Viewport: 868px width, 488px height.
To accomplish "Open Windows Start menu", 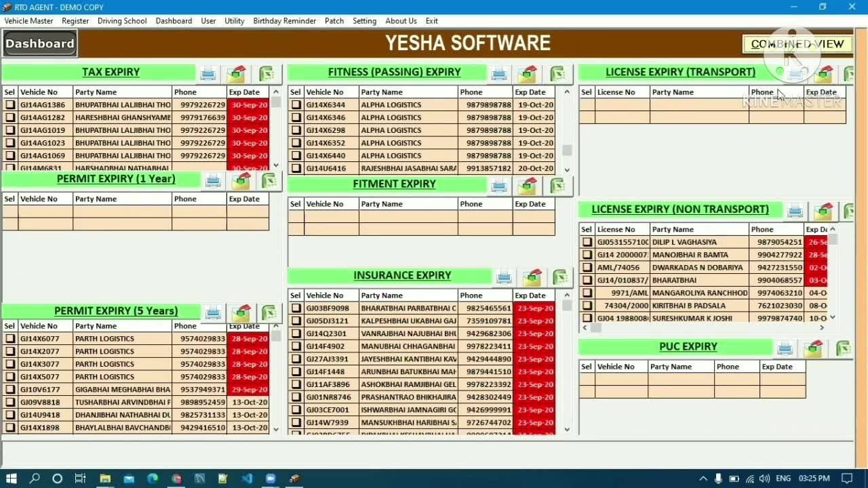I will click(x=12, y=479).
